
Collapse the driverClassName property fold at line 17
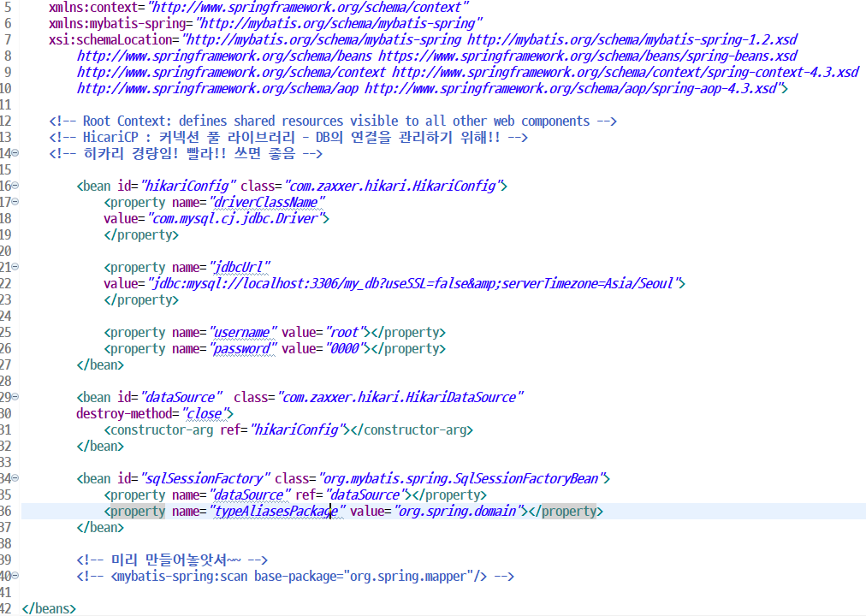coord(15,201)
